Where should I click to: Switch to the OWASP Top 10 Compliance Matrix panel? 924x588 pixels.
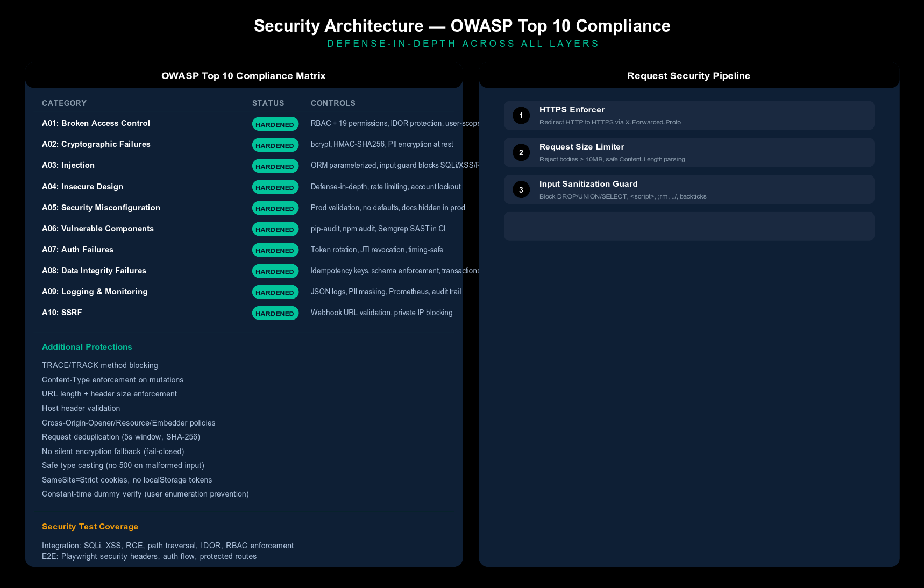(244, 76)
